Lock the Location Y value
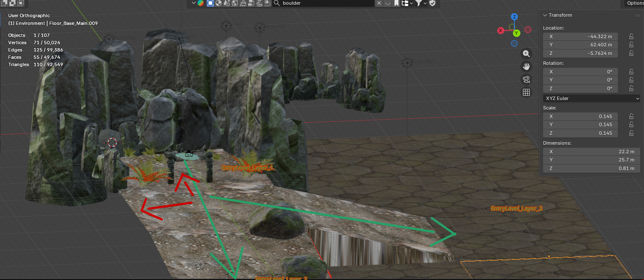The width and height of the screenshot is (644, 280). tap(632, 45)
